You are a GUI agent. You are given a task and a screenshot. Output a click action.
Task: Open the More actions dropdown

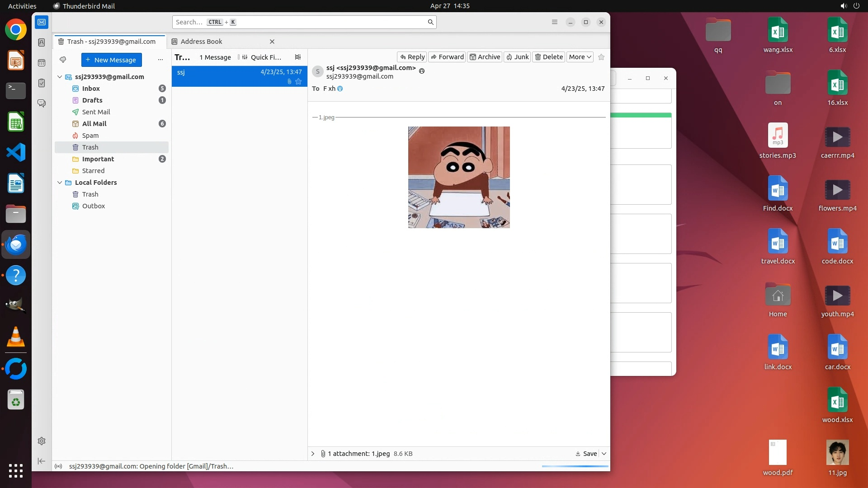[580, 57]
